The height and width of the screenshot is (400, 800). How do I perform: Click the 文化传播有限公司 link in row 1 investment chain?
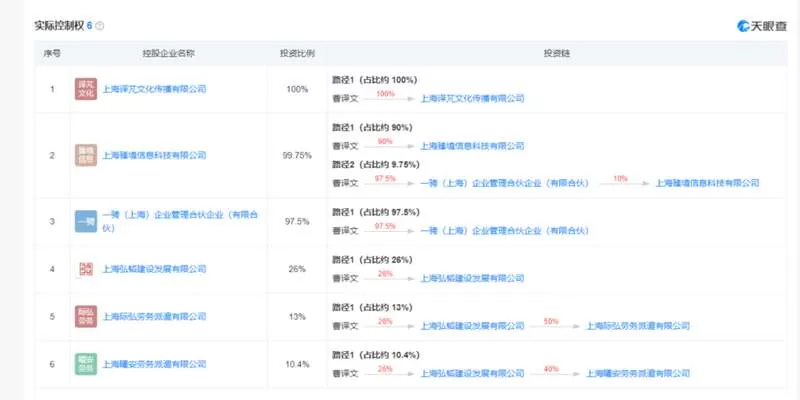[x=472, y=98]
